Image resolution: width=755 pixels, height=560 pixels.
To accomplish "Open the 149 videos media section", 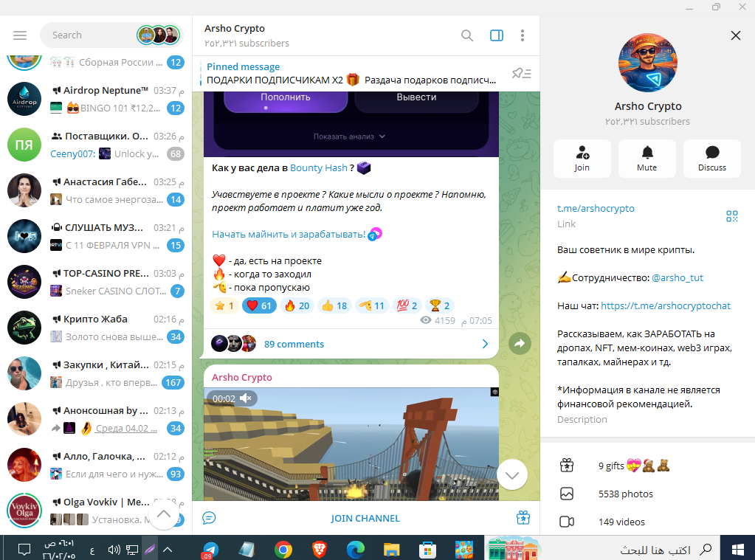I will (647, 522).
